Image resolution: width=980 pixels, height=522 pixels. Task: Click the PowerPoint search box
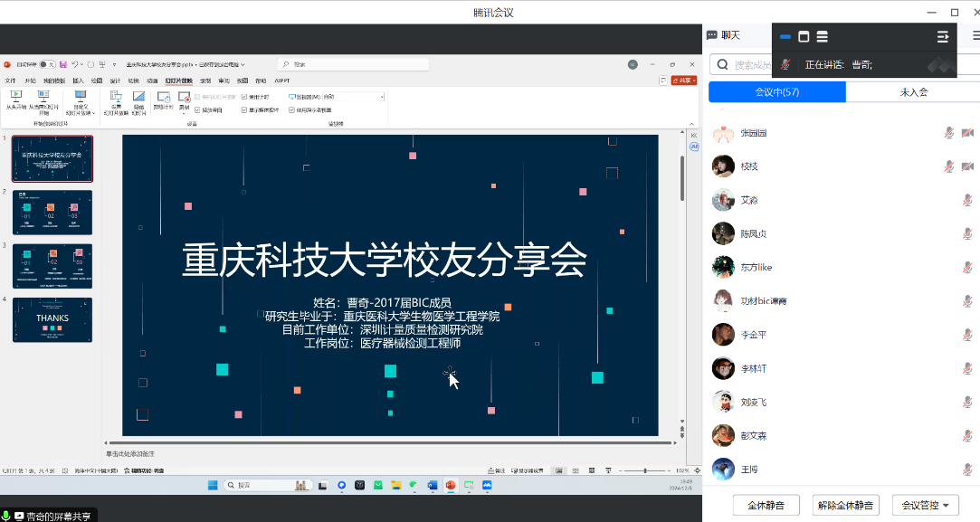353,64
